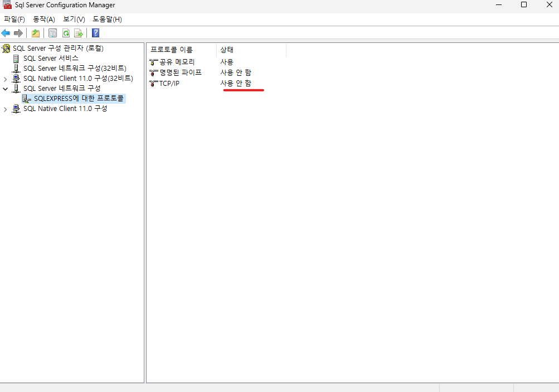Click the Sql Server Configuration Manager title icon

(x=7, y=4)
